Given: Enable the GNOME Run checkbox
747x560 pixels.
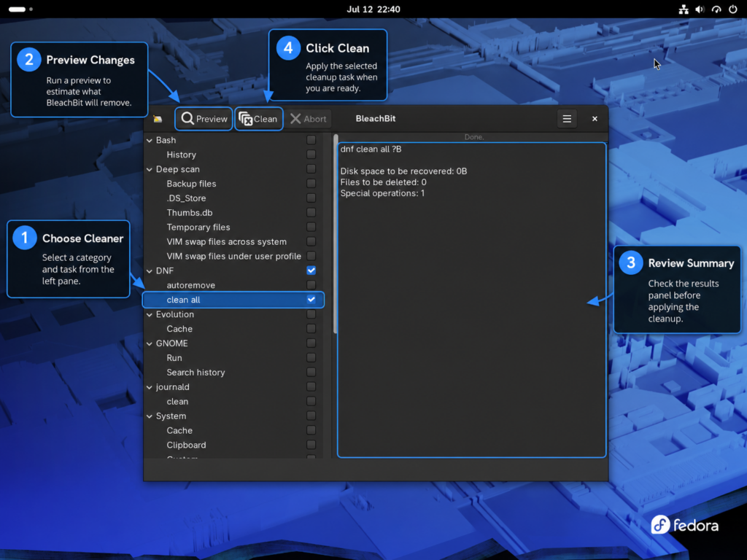Looking at the screenshot, I should pyautogui.click(x=311, y=357).
